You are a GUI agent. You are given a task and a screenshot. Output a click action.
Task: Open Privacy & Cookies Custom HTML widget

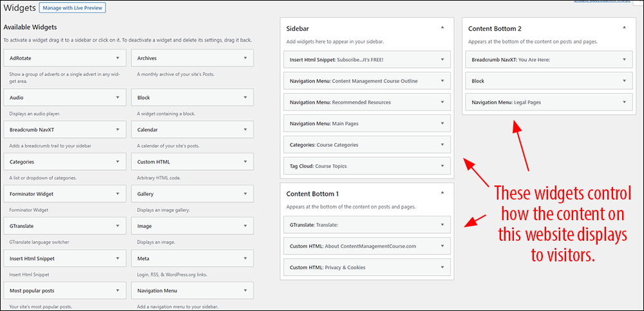(367, 267)
